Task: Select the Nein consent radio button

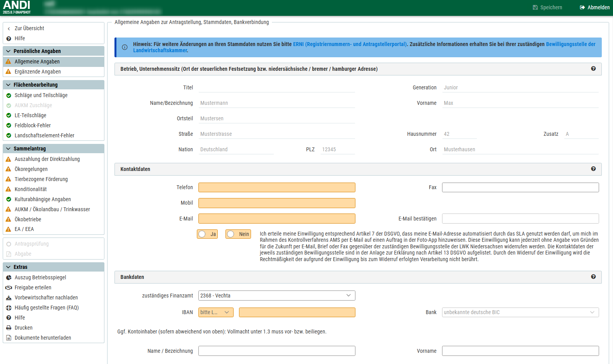Action: [231, 234]
